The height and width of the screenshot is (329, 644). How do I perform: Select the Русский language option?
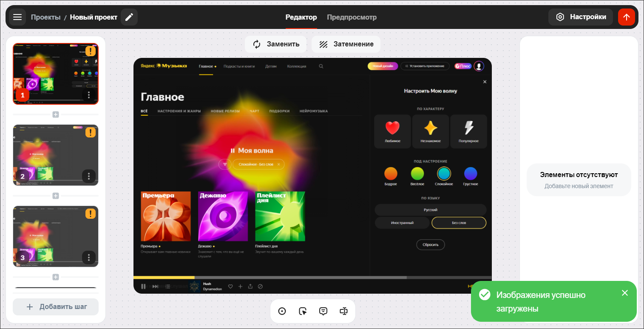[430, 210]
